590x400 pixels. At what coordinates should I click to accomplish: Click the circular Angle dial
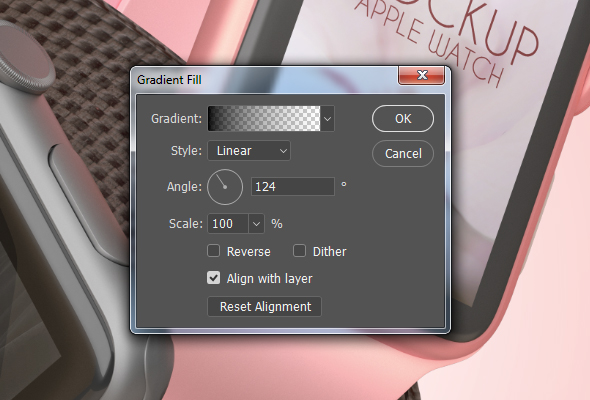click(225, 187)
